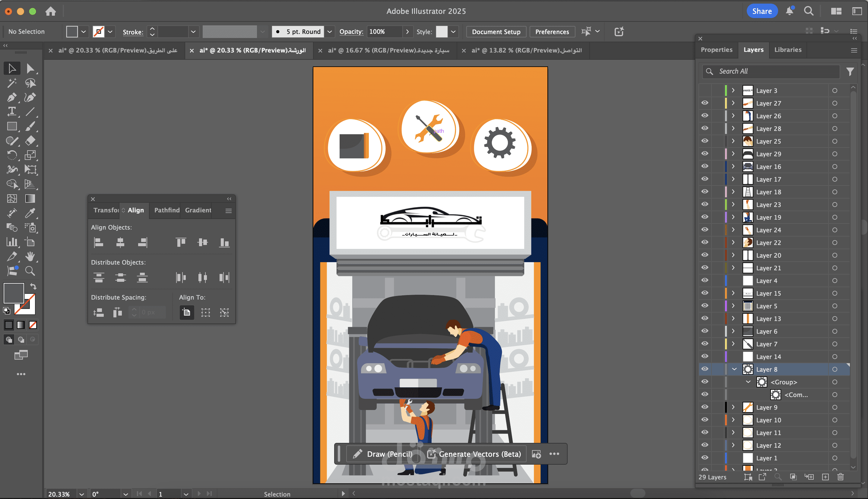
Task: Collapse Layer 8 in the Layers panel
Action: point(734,369)
